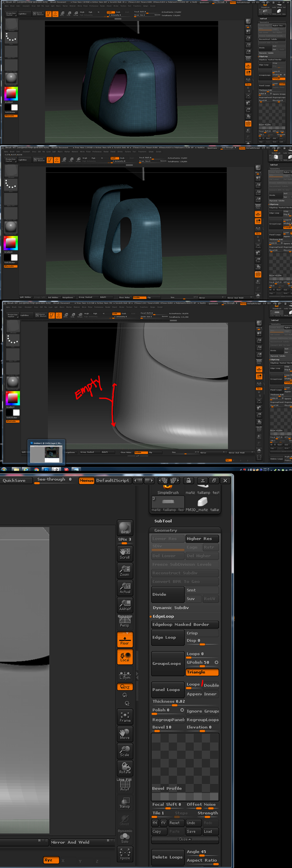Click the GPolish slider
The height and width of the screenshot is (868, 292).
pos(202,663)
